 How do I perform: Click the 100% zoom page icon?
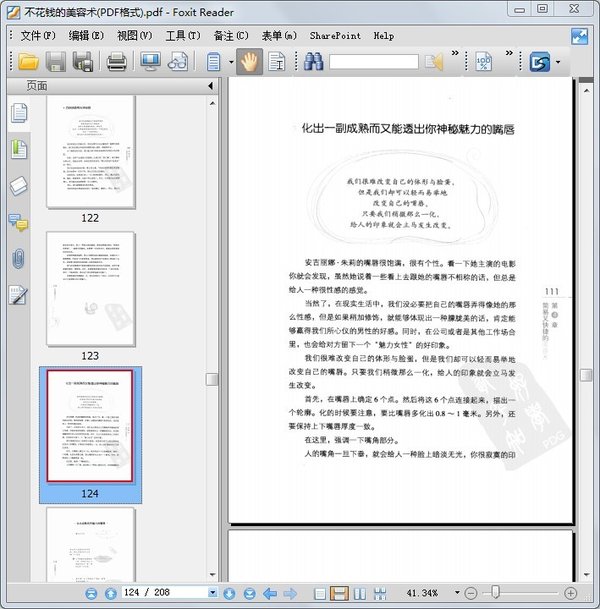[483, 61]
